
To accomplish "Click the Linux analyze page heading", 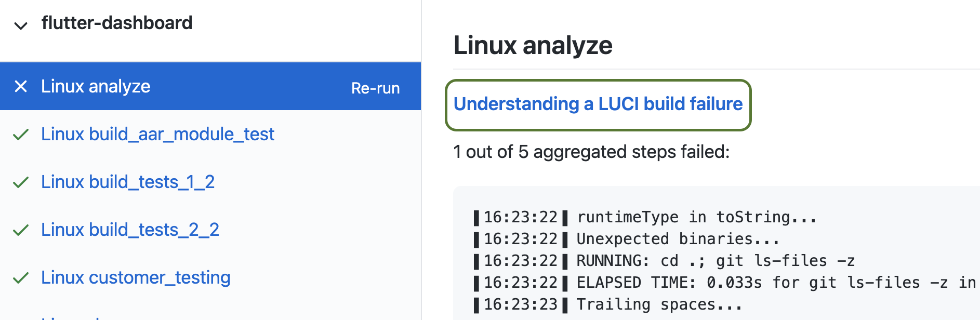I will (533, 46).
